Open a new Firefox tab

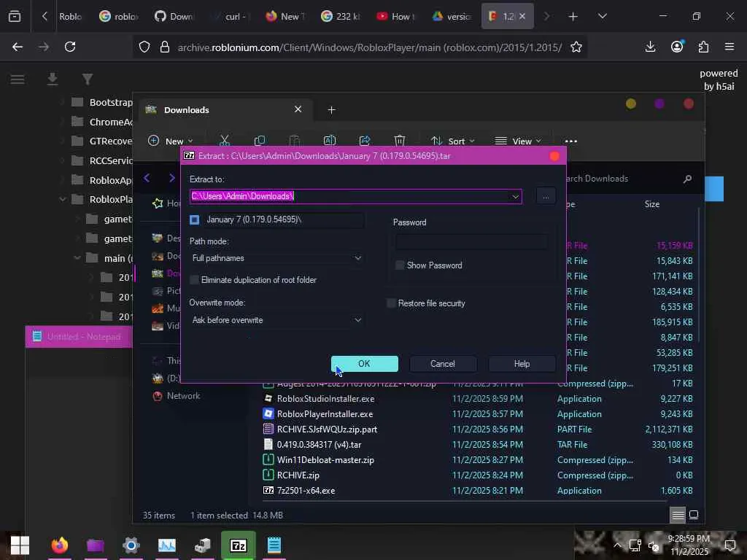(x=573, y=17)
